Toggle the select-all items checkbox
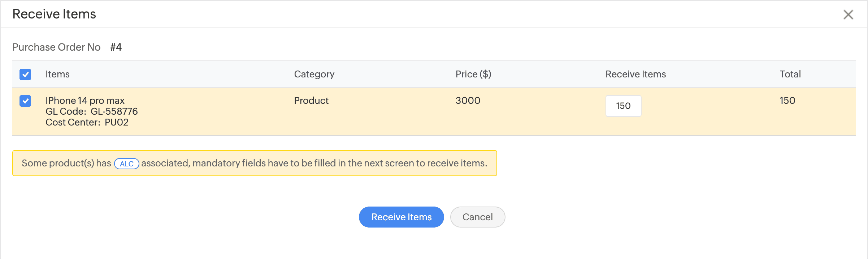 25,75
